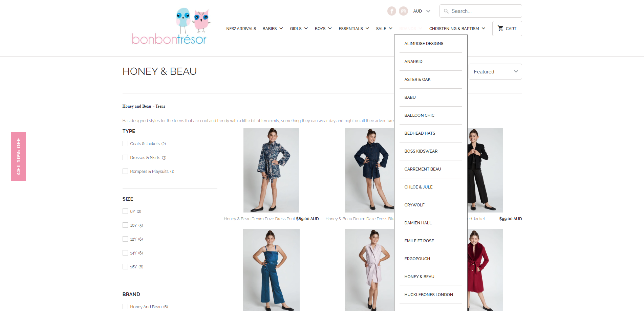Open the Featured sort dropdown

(x=495, y=72)
